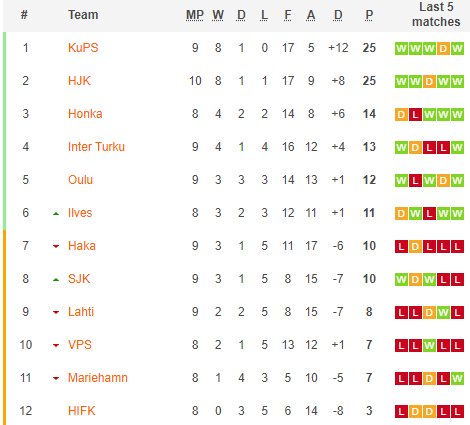Click the F goals-for column header
Screen dimensions: 470x425
click(x=288, y=15)
